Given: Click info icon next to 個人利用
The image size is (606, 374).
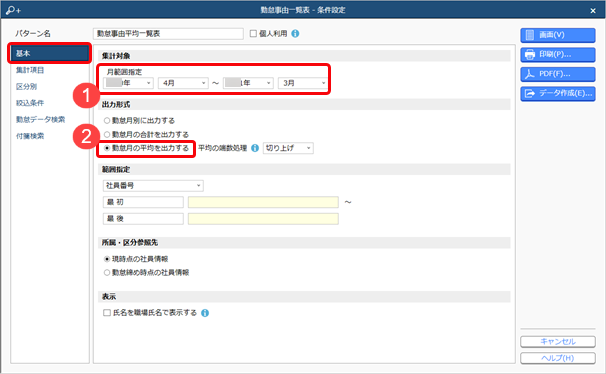Looking at the screenshot, I should [x=295, y=34].
